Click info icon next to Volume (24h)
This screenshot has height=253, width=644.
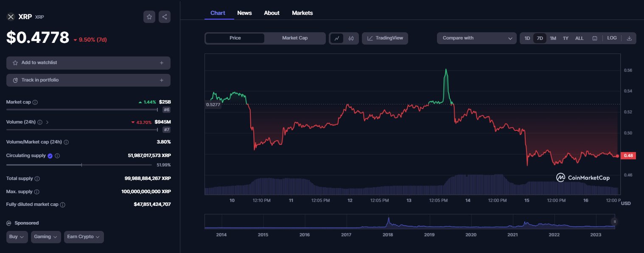coord(40,122)
